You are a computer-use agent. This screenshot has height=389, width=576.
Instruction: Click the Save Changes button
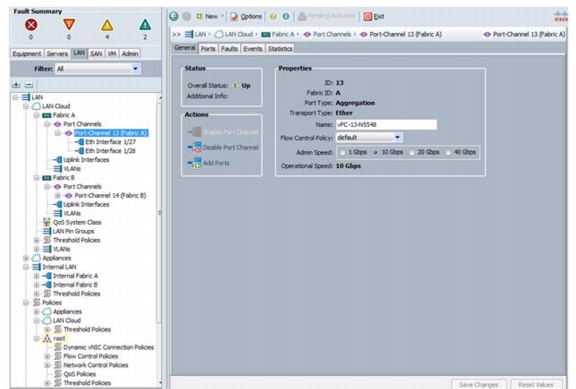(479, 384)
